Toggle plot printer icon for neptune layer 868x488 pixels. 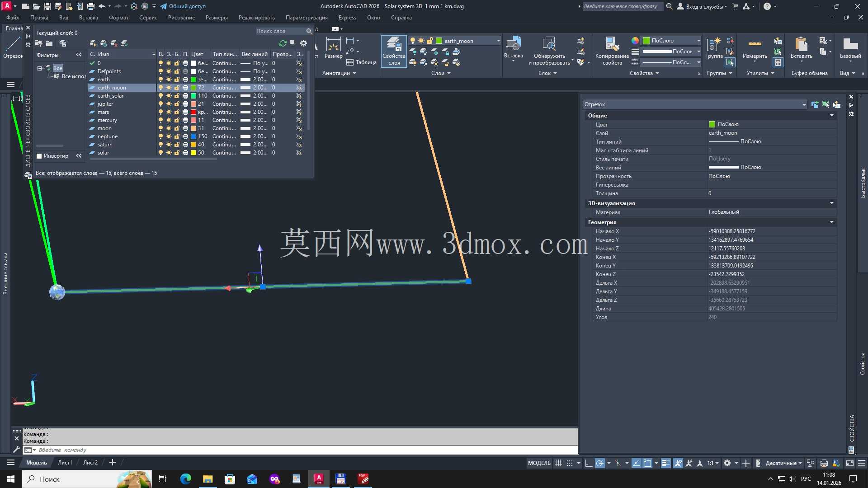point(185,136)
